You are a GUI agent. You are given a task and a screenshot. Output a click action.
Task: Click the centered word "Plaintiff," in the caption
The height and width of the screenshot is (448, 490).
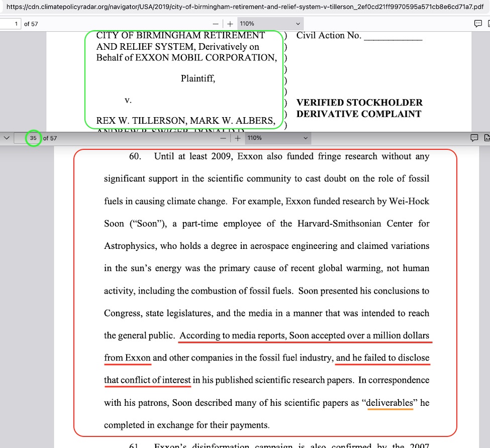198,78
